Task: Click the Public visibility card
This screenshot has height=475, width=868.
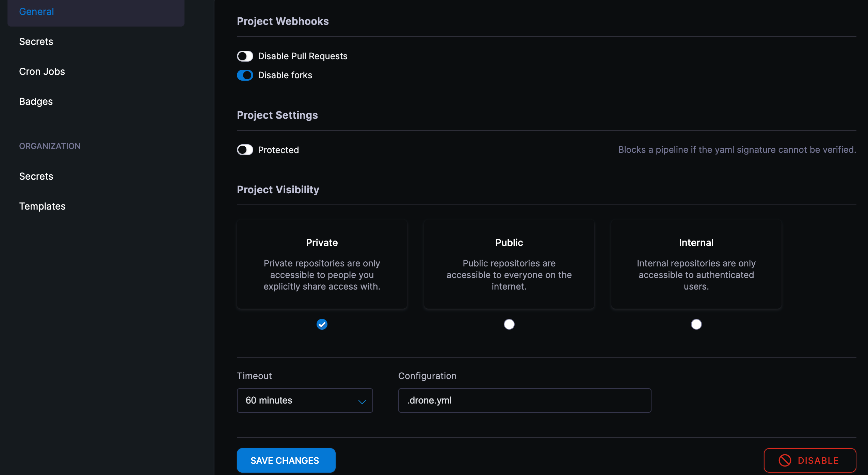Action: click(509, 264)
